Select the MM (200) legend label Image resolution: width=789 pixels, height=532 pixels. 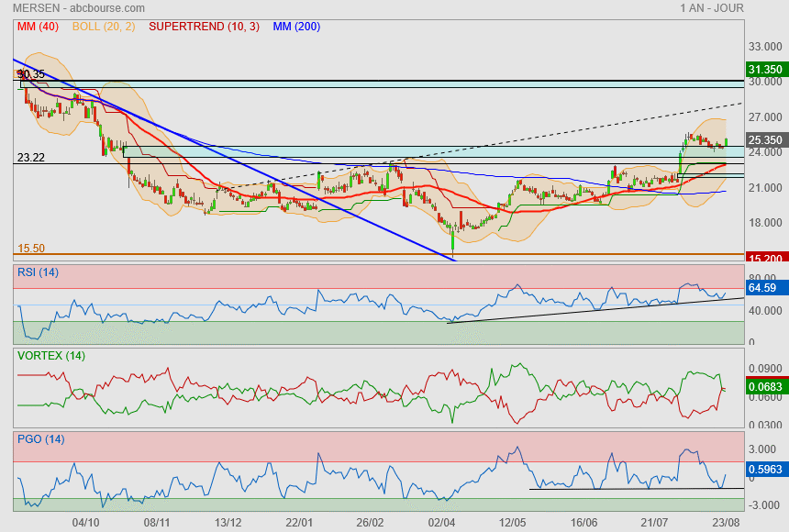pyautogui.click(x=296, y=27)
